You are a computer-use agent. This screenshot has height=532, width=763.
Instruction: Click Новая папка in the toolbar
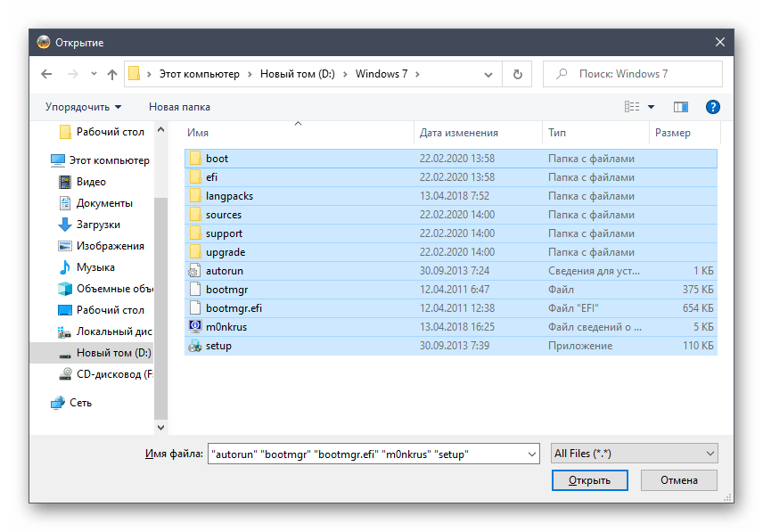pos(179,107)
